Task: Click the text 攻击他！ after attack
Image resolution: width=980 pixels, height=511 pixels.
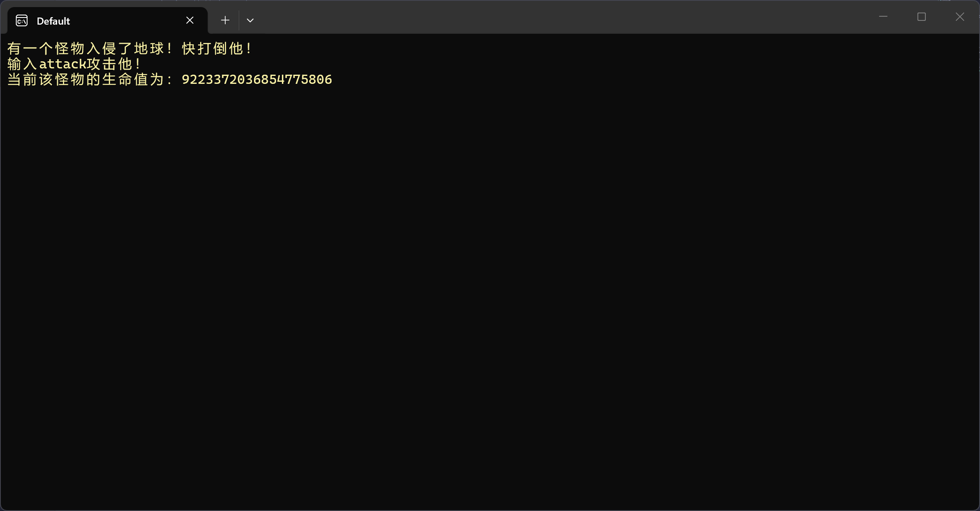Action: pyautogui.click(x=114, y=64)
